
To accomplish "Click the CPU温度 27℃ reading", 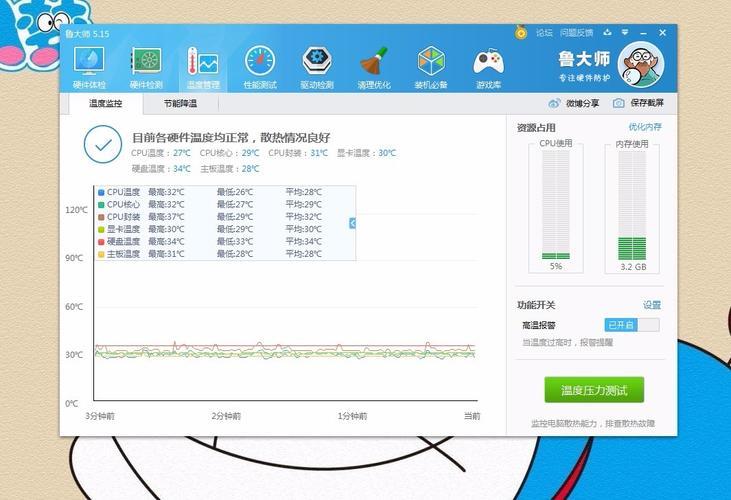I will (x=161, y=153).
